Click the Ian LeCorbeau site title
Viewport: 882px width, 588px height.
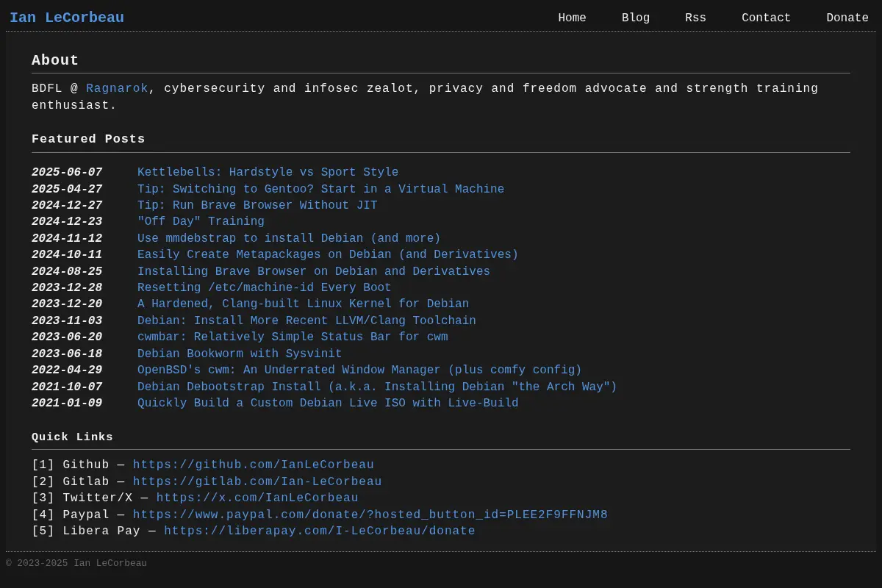coord(67,18)
